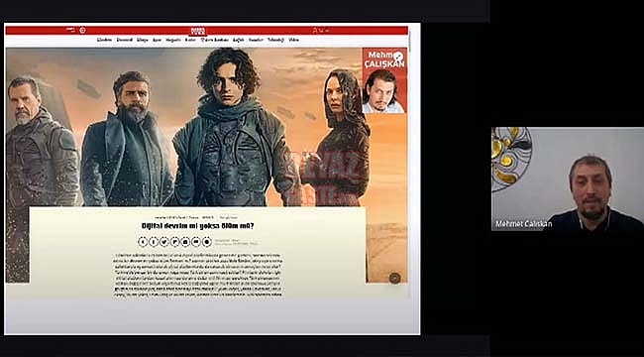Open the user account icon in the red header

(315, 30)
